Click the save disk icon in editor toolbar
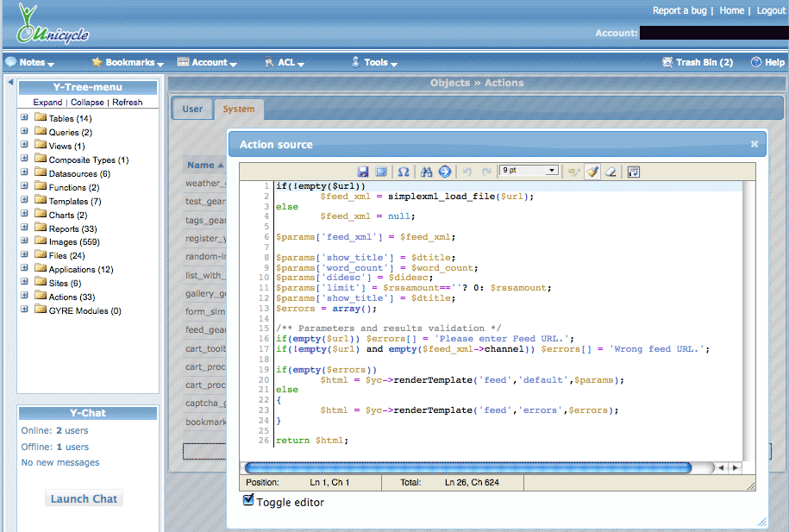This screenshot has height=532, width=789. click(363, 172)
